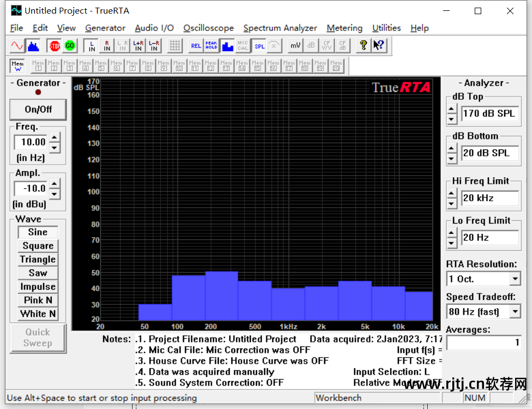Viewport: 532px width, 409px height.
Task: Select the R IN input icon
Action: click(x=107, y=45)
